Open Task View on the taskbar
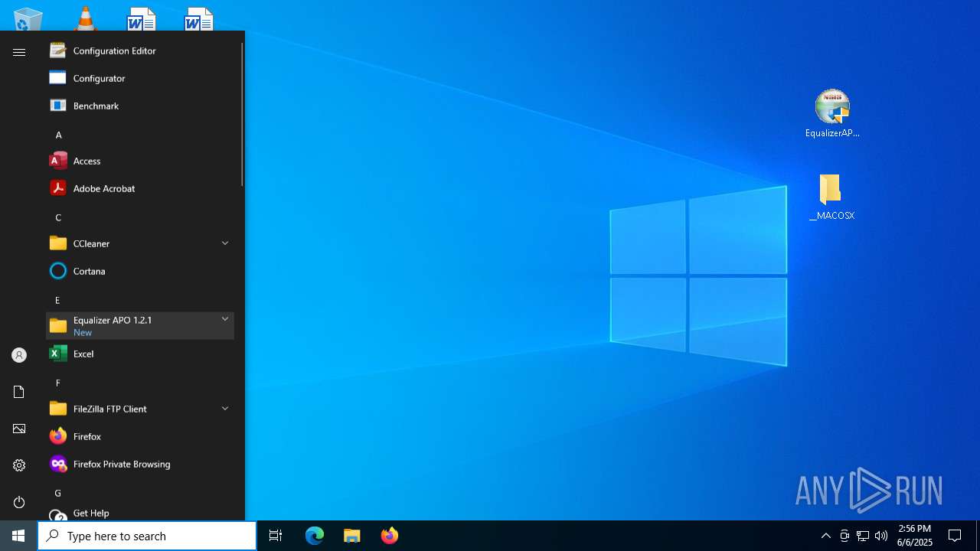Viewport: 980px width, 551px height. [276, 536]
